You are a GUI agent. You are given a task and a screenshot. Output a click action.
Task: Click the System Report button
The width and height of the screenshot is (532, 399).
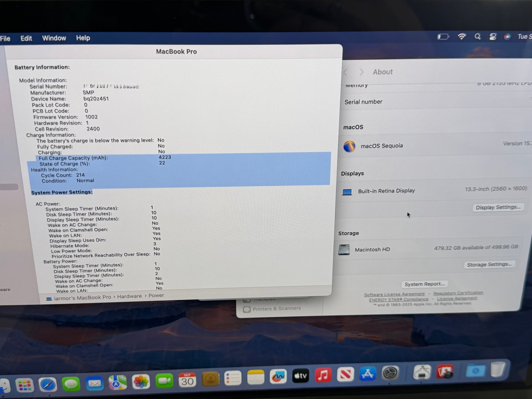click(x=424, y=284)
